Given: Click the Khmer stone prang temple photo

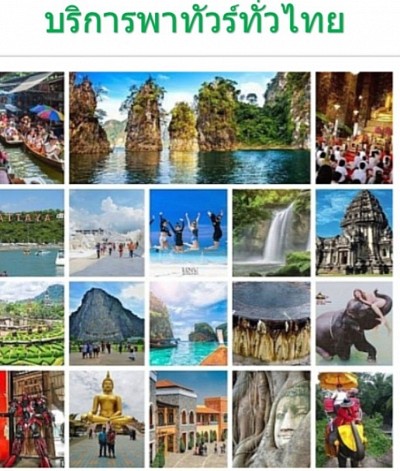Looking at the screenshot, I should (x=354, y=233).
